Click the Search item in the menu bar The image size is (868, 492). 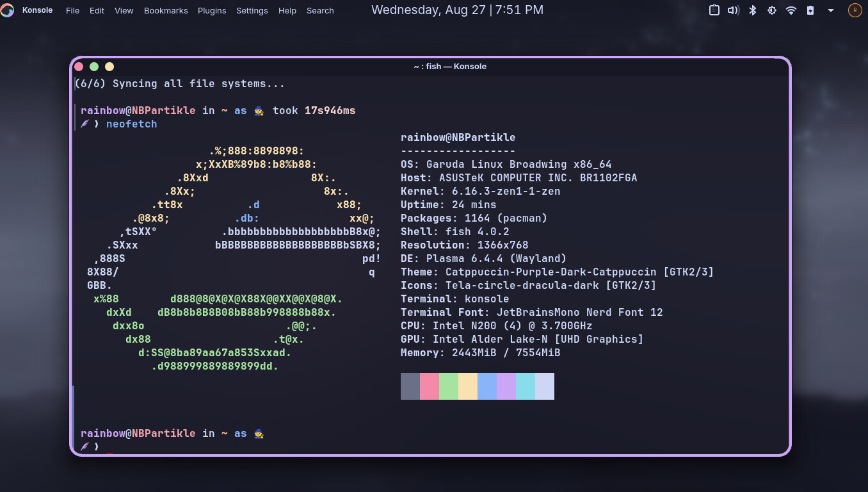click(320, 10)
